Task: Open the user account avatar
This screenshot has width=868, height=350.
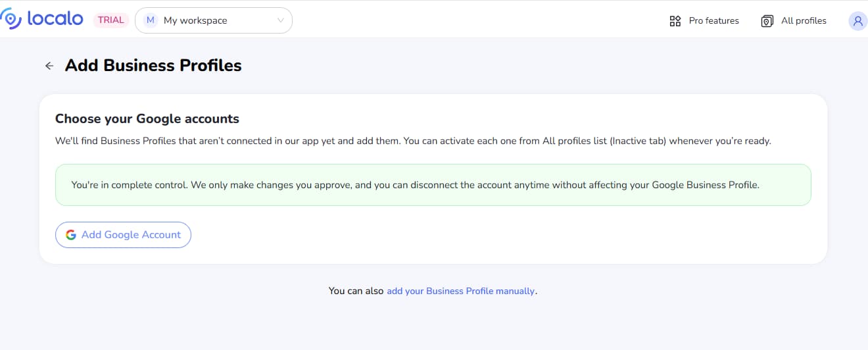Action: point(857,21)
